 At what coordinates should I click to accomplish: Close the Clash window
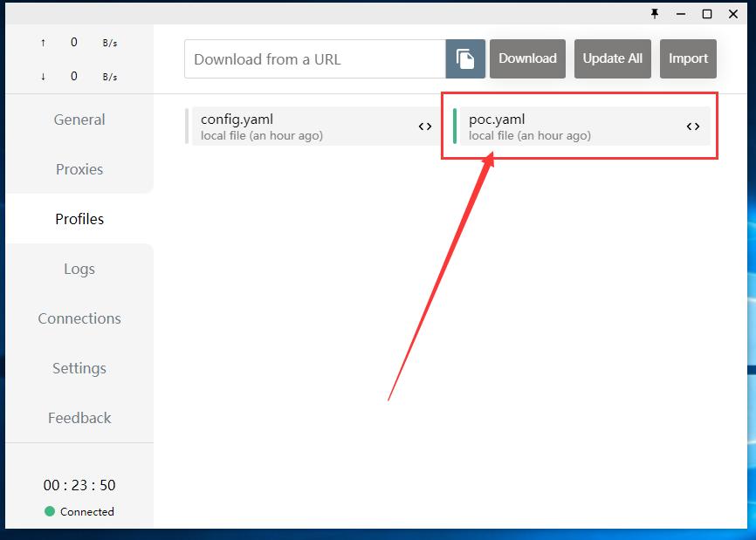tap(733, 14)
